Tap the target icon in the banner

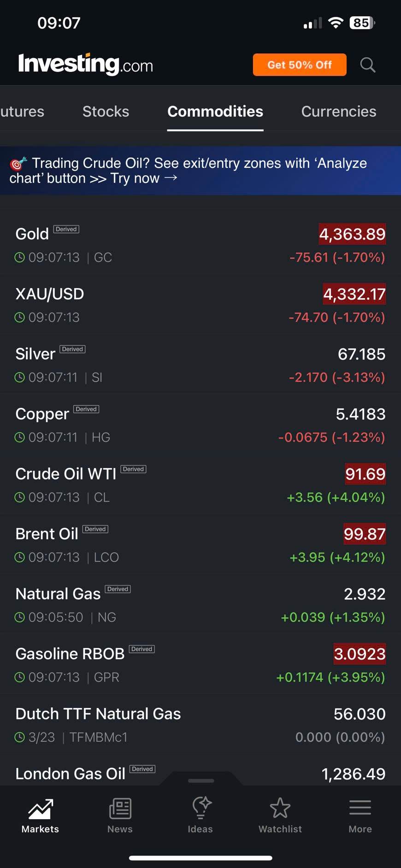coord(18,163)
